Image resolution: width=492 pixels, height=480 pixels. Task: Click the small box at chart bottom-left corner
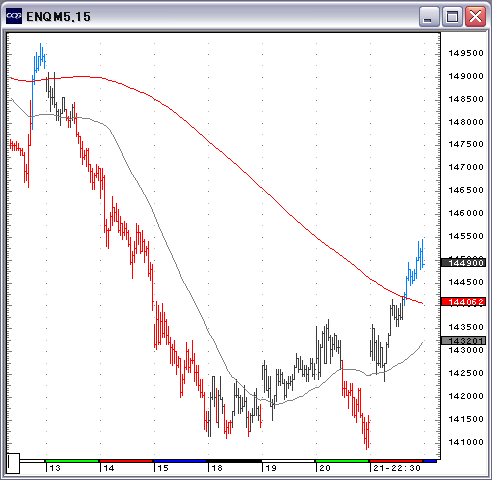point(13,463)
